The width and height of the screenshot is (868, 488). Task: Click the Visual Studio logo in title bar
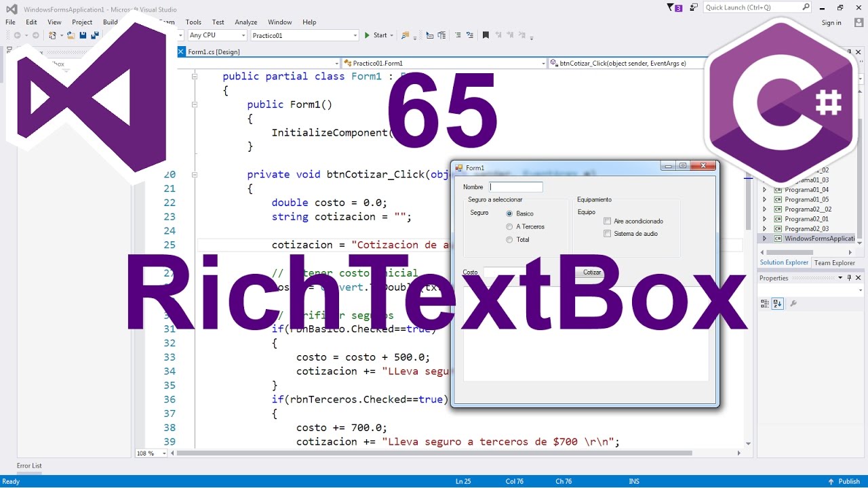point(12,9)
